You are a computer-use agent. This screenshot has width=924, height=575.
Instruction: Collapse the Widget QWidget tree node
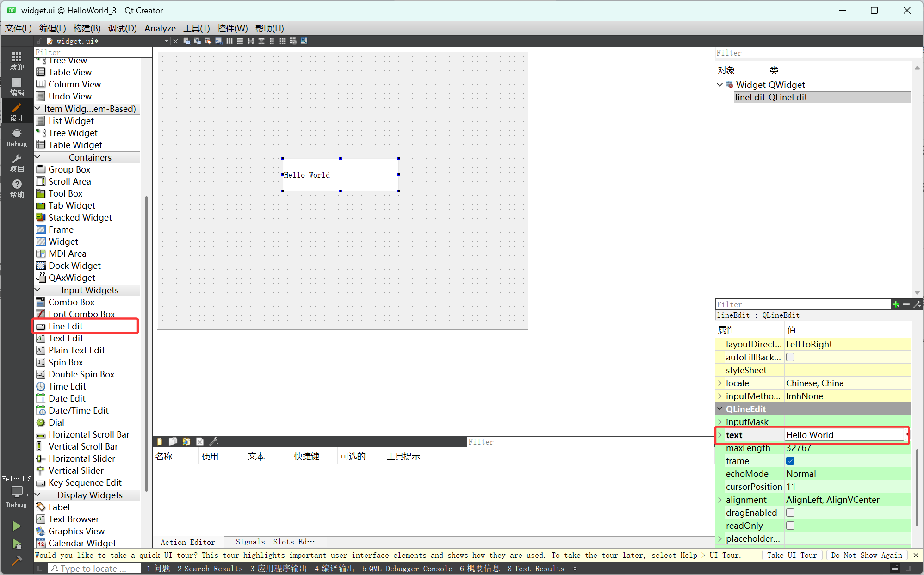coord(720,85)
